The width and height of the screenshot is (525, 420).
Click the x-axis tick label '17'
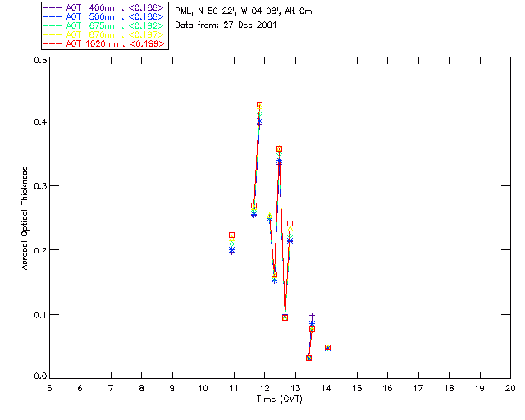click(x=418, y=388)
